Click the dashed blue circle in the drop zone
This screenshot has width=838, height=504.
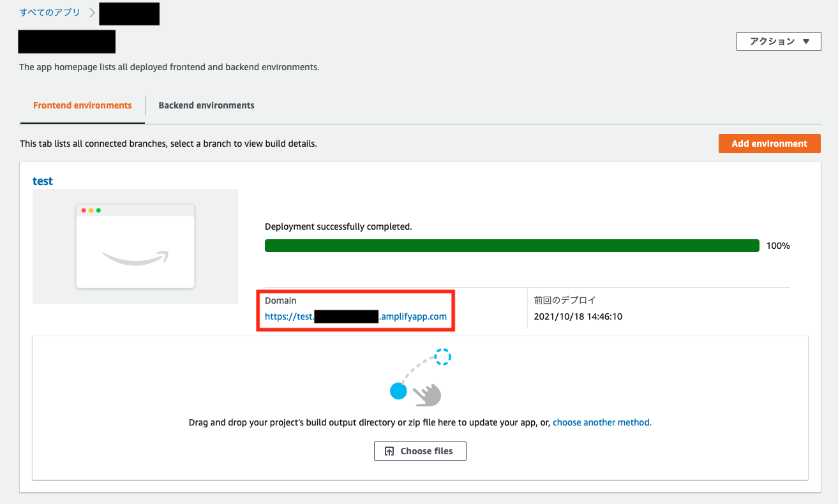tap(443, 357)
